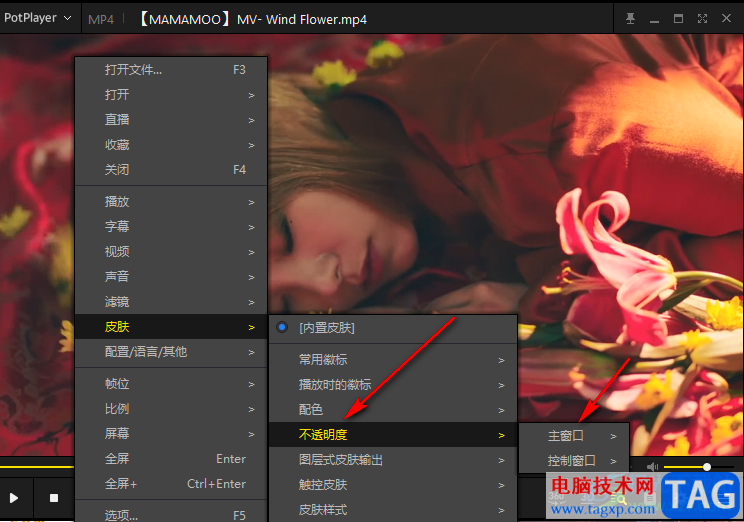This screenshot has width=744, height=522.
Task: Pin the PotPlayer window on top
Action: point(630,19)
